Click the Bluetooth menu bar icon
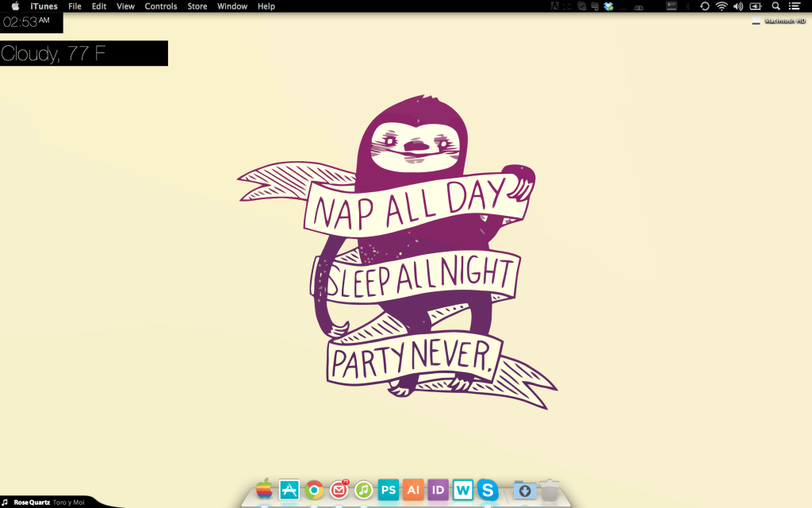The height and width of the screenshot is (508, 812). (x=688, y=6)
